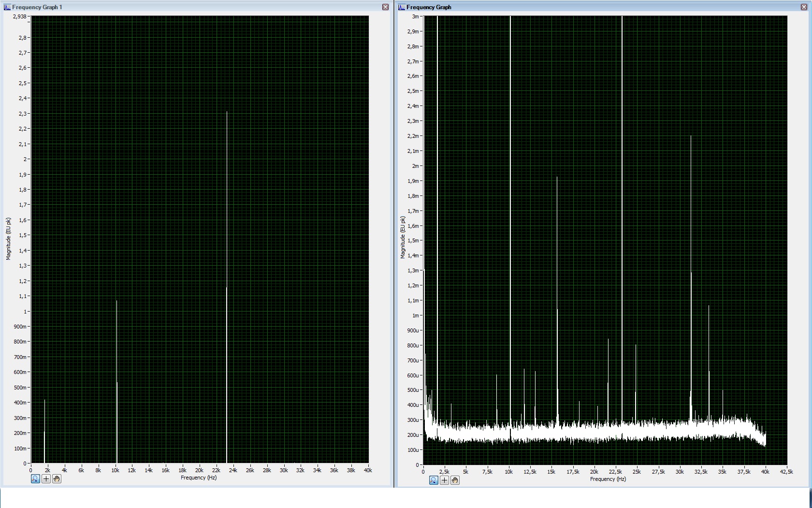
Task: Click the '2,938' Y-axis maximum value
Action: 20,16
